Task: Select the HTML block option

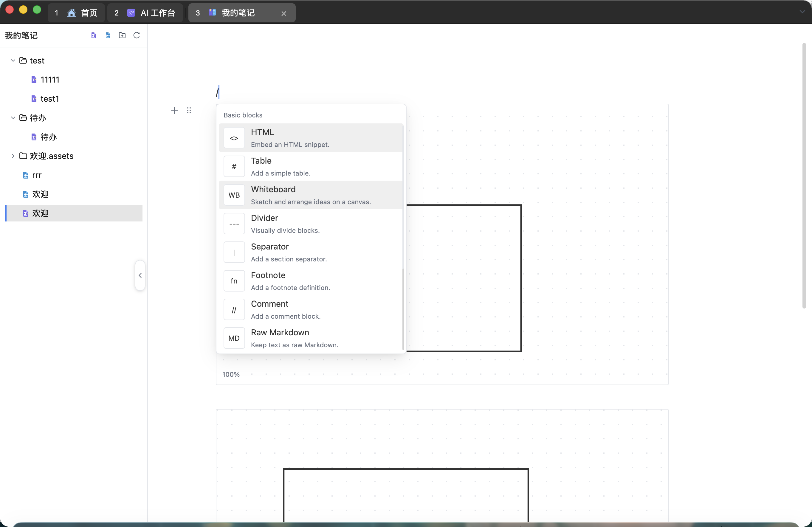Action: click(311, 138)
